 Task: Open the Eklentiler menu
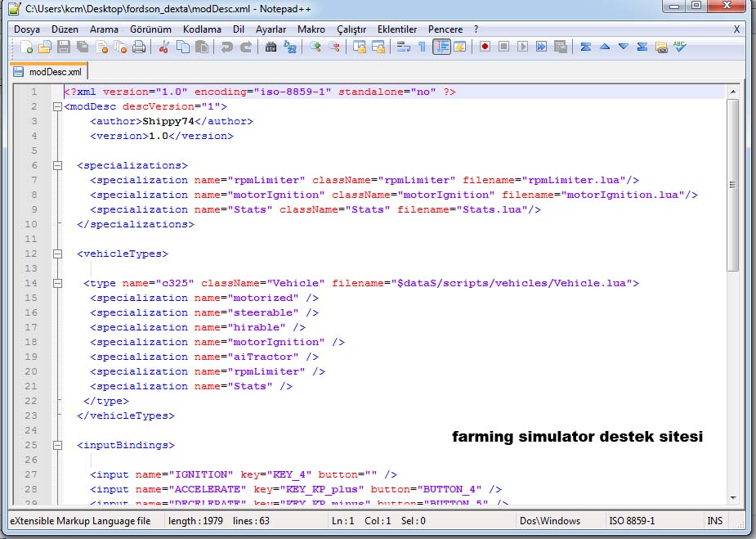point(397,29)
